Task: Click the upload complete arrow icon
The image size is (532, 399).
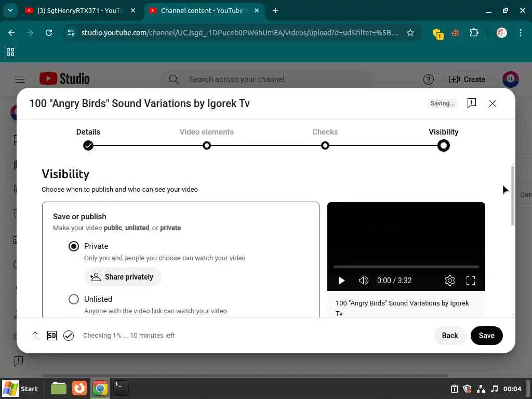Action: click(35, 336)
